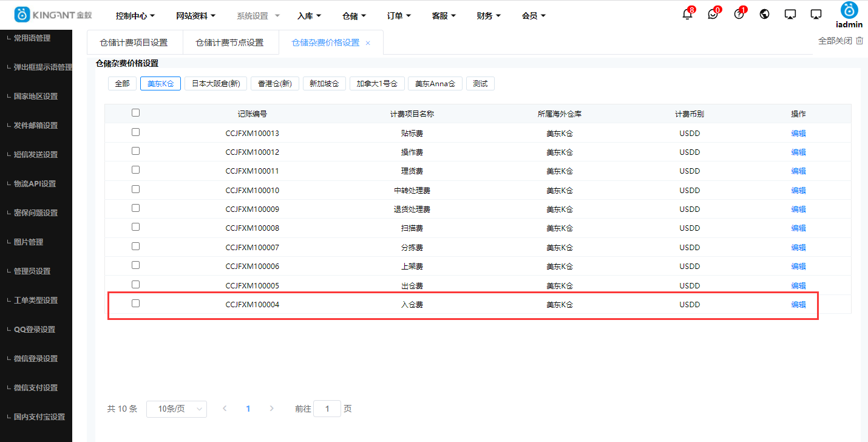Tick the checkbox for CCJFXM100013

(x=135, y=132)
